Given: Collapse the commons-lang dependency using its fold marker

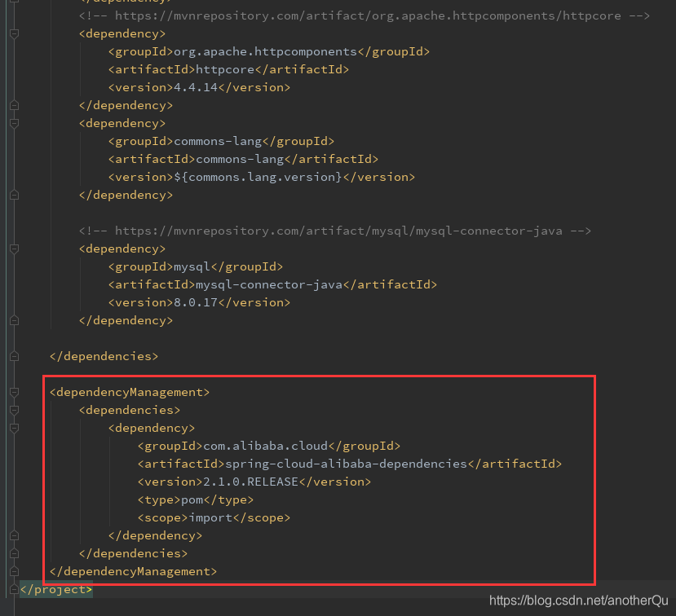Looking at the screenshot, I should tap(14, 123).
